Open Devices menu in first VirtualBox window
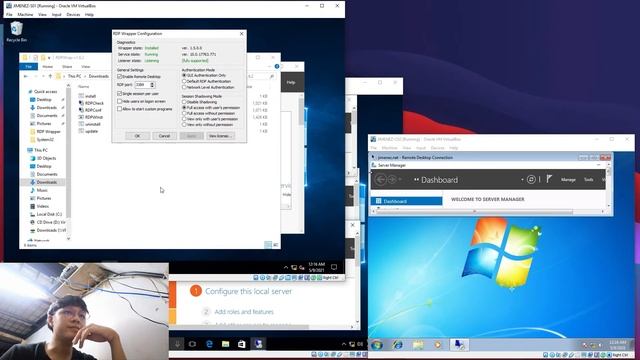The height and width of the screenshot is (360, 640). (73, 14)
